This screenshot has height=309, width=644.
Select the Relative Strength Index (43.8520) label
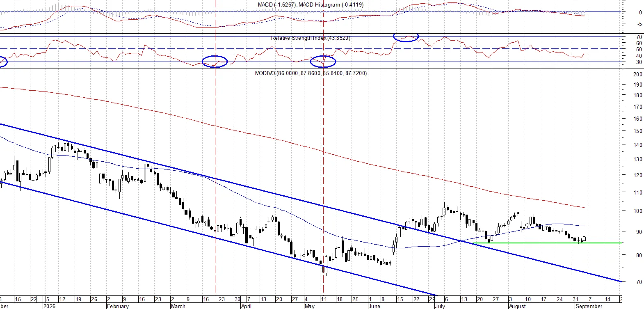coord(311,38)
